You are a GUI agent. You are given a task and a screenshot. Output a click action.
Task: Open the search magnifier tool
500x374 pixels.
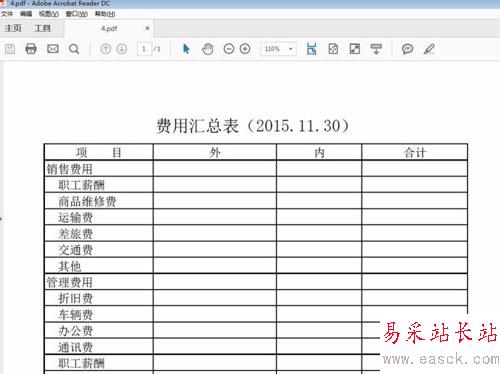coord(74,49)
